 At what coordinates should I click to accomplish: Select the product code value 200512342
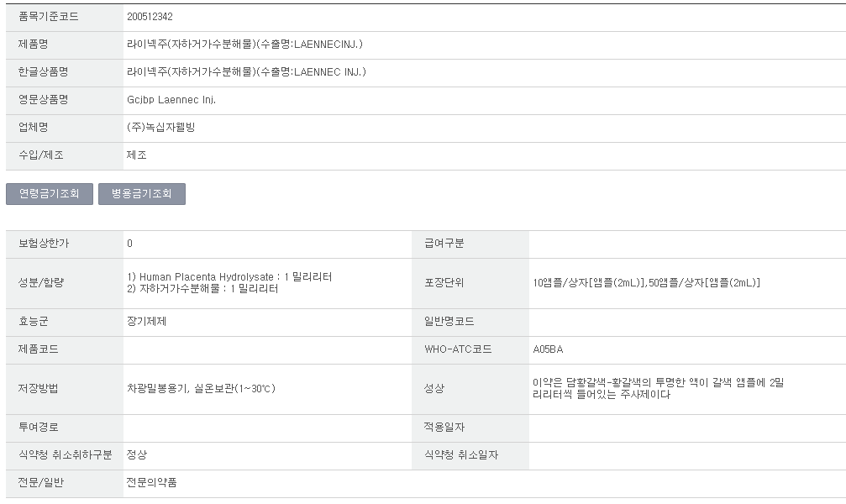150,17
